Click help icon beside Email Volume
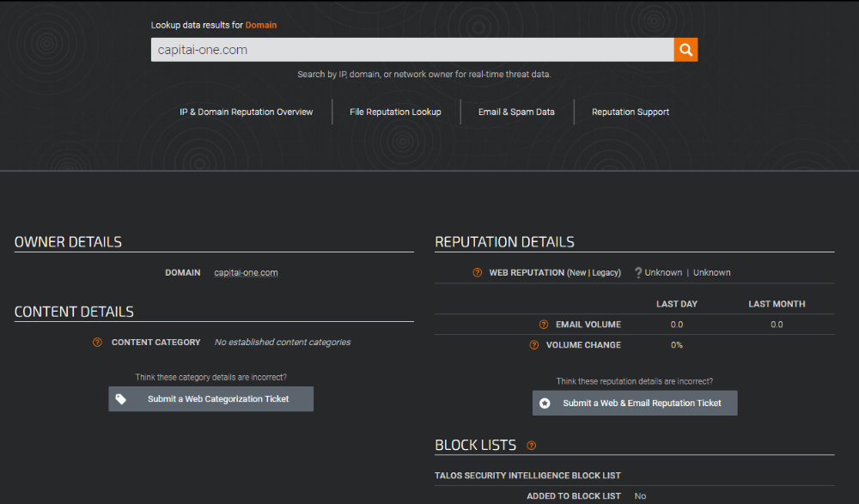The image size is (859, 504). (544, 325)
